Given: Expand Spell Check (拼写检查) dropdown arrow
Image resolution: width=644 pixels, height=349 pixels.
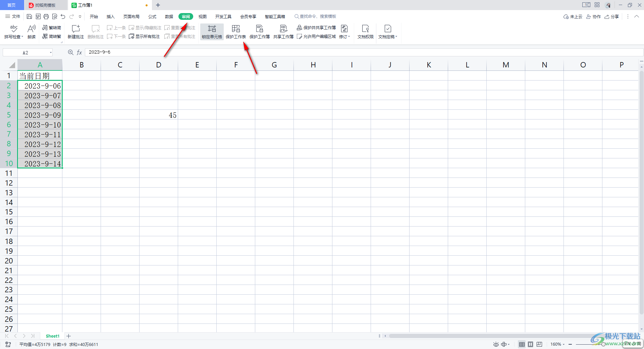Looking at the screenshot, I should pyautogui.click(x=22, y=37).
